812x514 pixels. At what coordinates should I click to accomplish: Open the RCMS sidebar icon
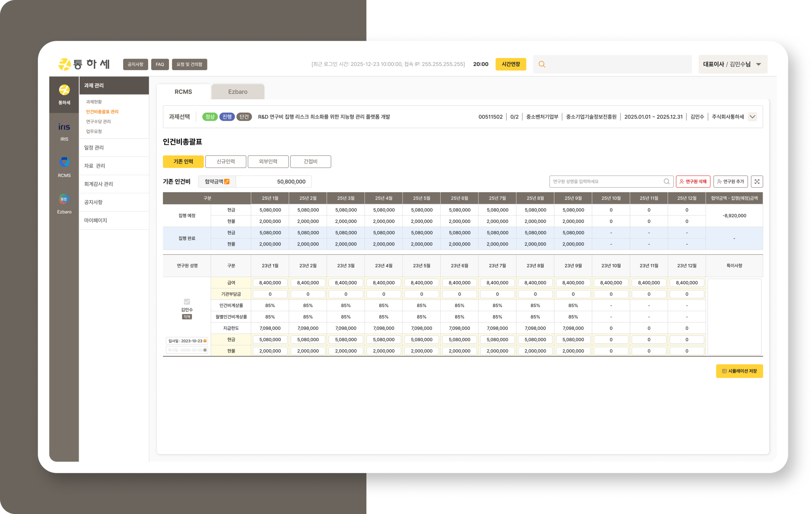click(64, 162)
